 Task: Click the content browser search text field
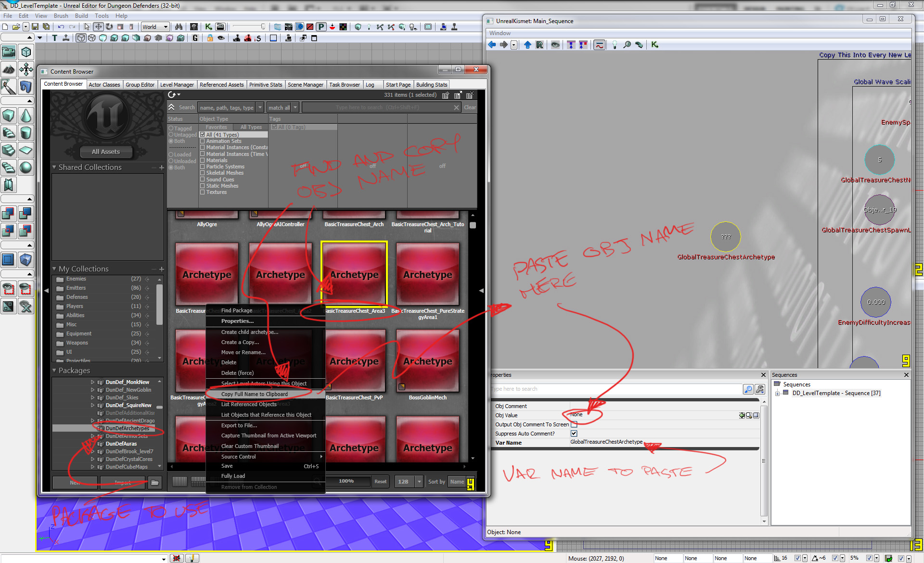tap(377, 107)
